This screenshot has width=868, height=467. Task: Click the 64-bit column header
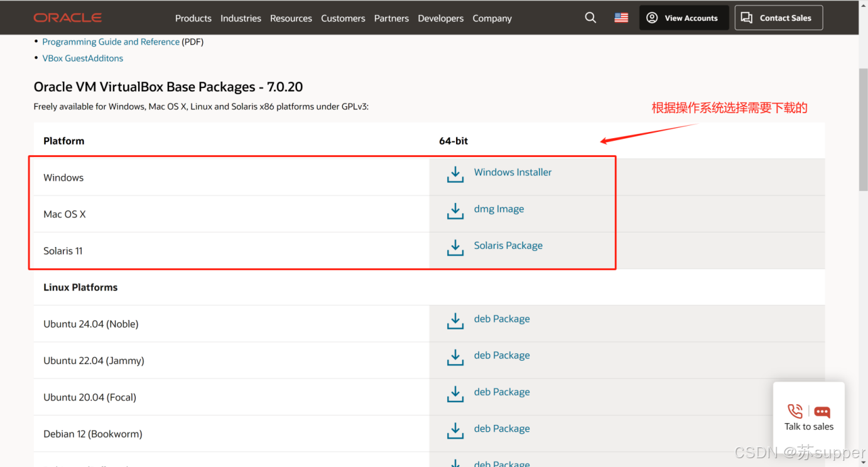(x=453, y=141)
